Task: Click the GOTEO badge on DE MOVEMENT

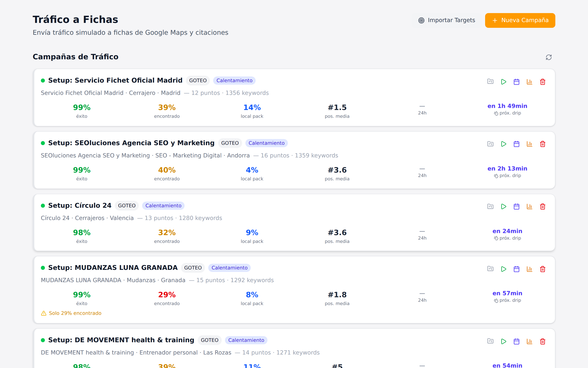Action: click(209, 340)
